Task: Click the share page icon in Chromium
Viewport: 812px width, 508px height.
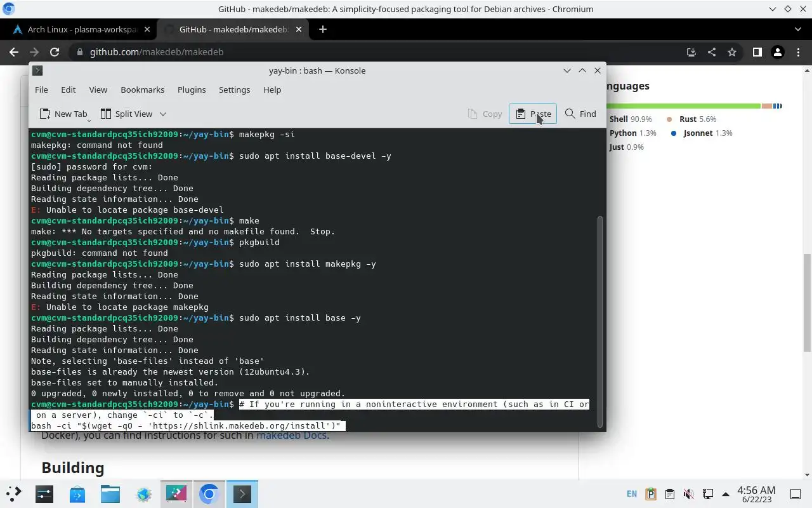Action: [x=712, y=52]
